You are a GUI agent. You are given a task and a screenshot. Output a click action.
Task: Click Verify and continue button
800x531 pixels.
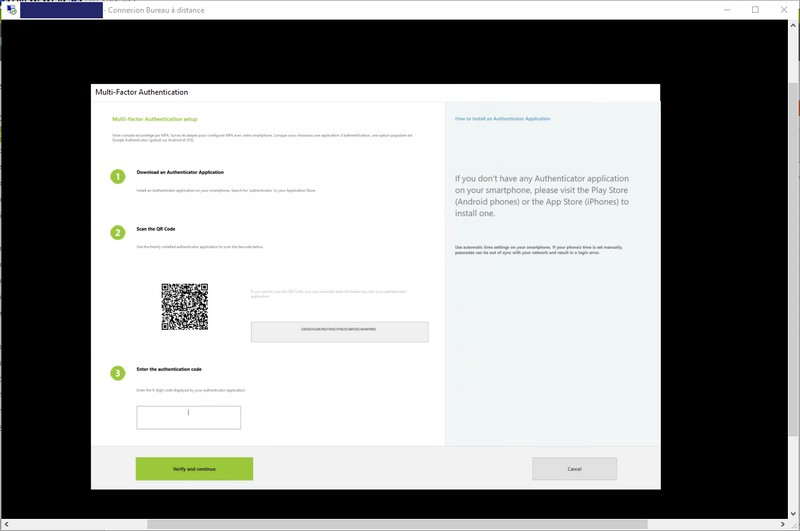(x=194, y=469)
